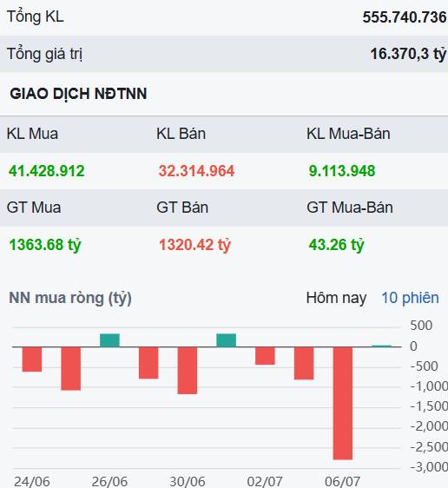Select the net volume value 9.113.948
448x488 pixels.
[x=342, y=171]
